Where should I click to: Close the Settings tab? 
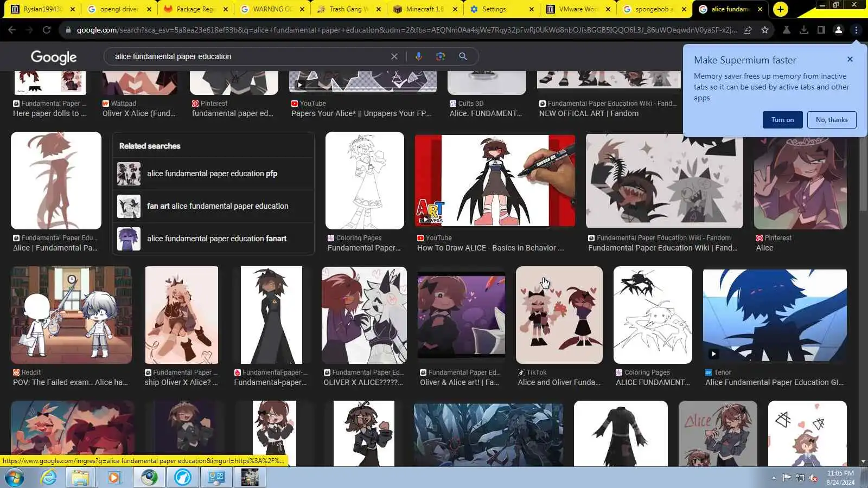(x=531, y=9)
